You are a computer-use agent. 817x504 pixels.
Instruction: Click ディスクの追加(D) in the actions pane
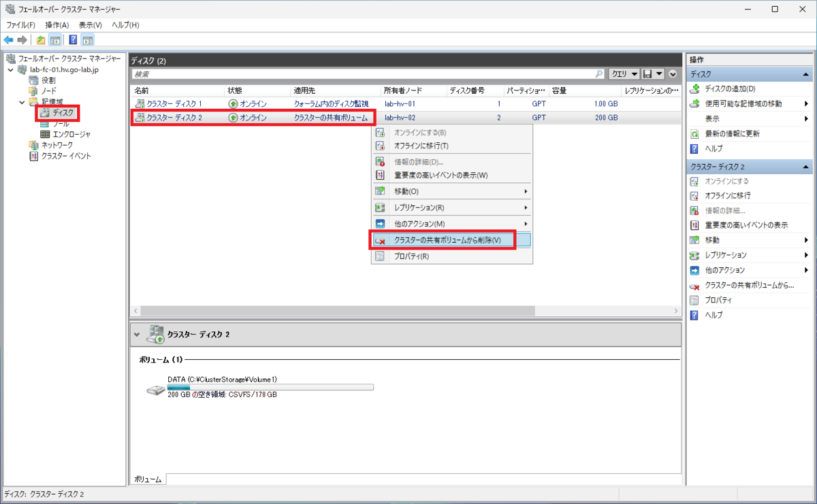[x=730, y=89]
